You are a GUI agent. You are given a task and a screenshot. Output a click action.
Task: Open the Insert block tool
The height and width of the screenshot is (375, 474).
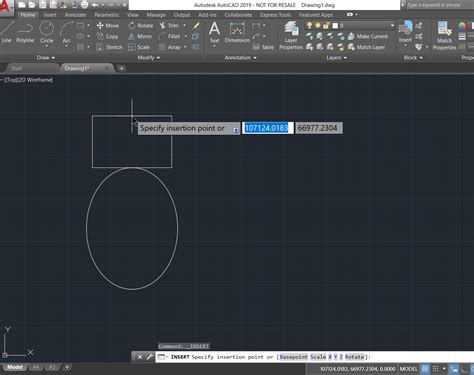click(405, 32)
